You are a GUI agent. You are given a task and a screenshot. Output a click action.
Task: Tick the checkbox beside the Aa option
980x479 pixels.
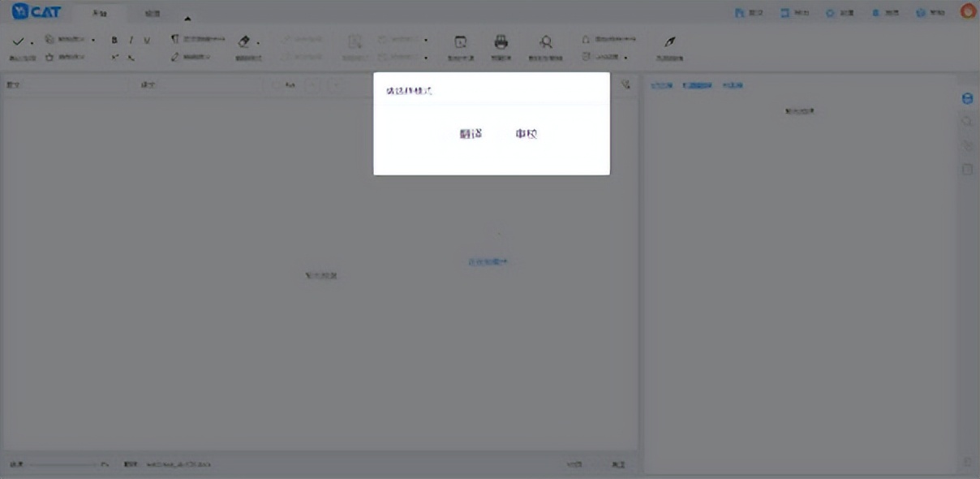(x=276, y=85)
